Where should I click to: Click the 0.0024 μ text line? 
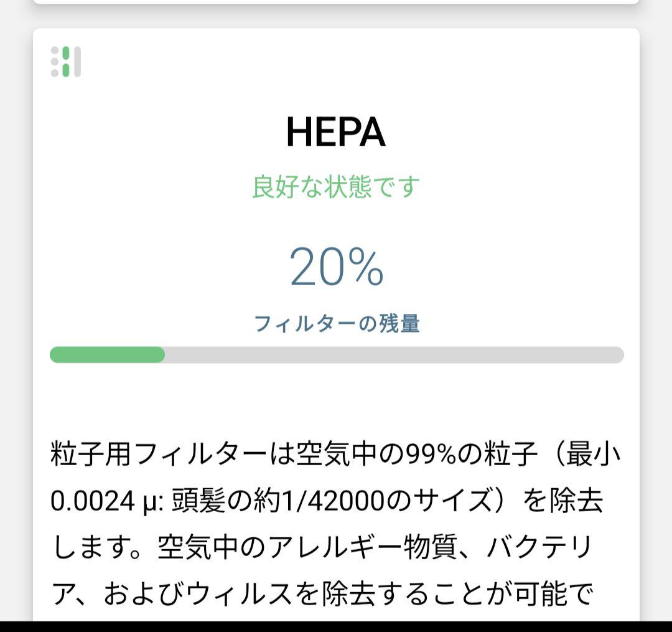click(327, 501)
